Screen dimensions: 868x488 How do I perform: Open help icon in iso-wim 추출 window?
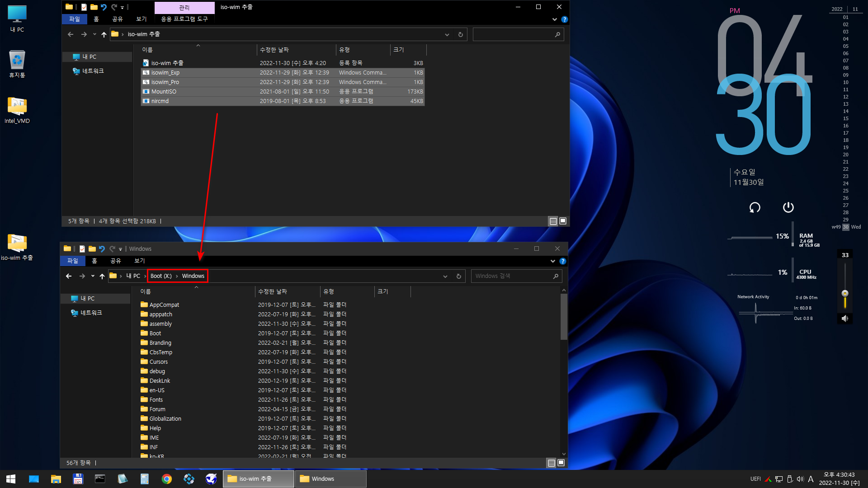564,19
